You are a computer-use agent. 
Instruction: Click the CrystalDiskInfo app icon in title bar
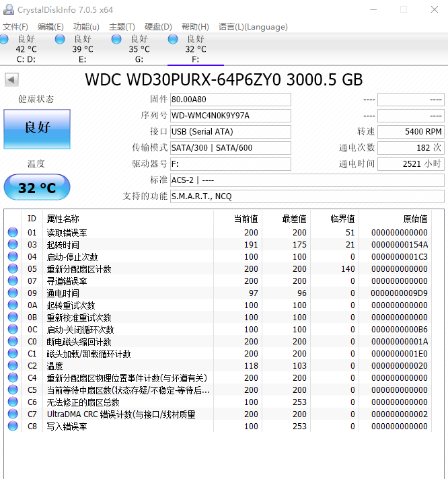coord(8,9)
